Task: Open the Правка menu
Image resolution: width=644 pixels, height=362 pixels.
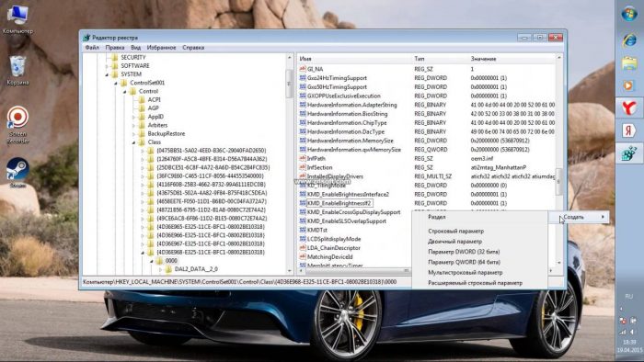Action: click(115, 48)
